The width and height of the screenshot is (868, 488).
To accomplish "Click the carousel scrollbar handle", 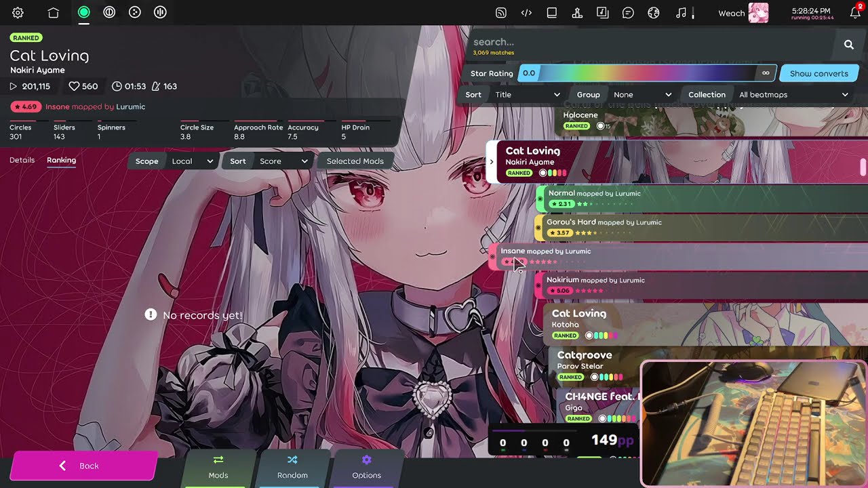I will 863,167.
